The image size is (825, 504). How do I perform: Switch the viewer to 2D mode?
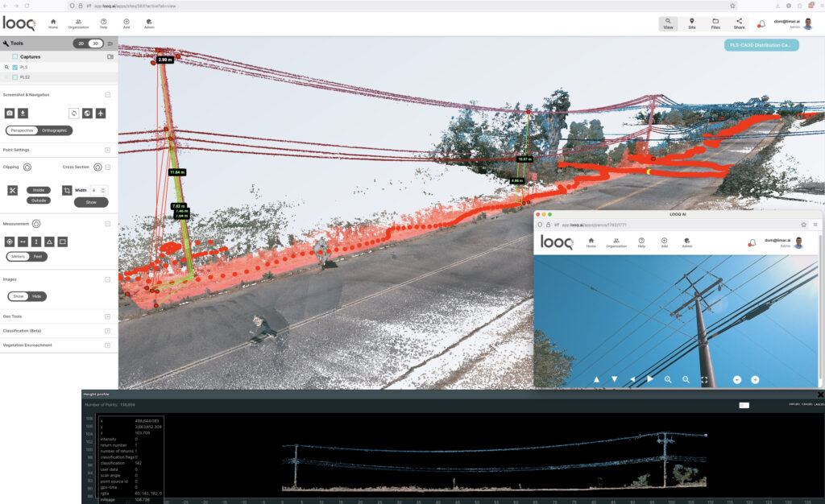(x=80, y=43)
